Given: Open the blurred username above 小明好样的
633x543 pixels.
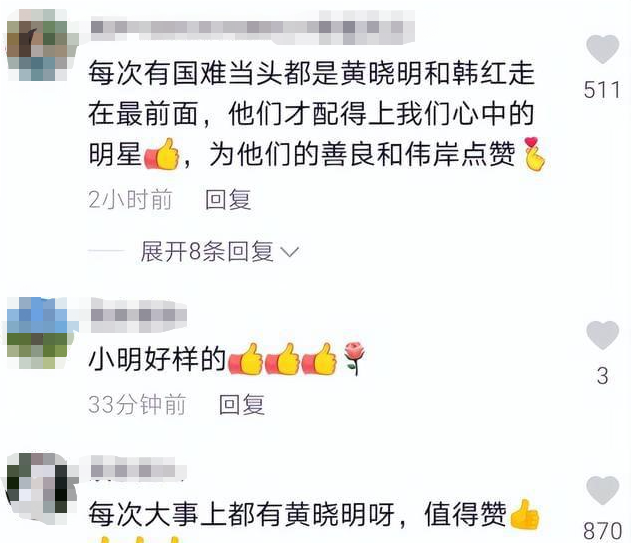Looking at the screenshot, I should pos(138,315).
